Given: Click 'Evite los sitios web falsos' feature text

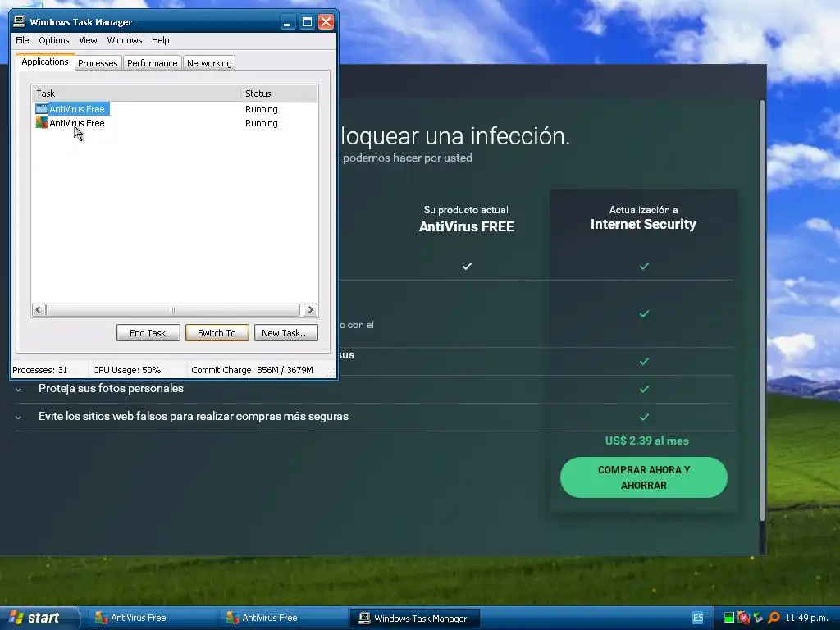Looking at the screenshot, I should (x=194, y=416).
